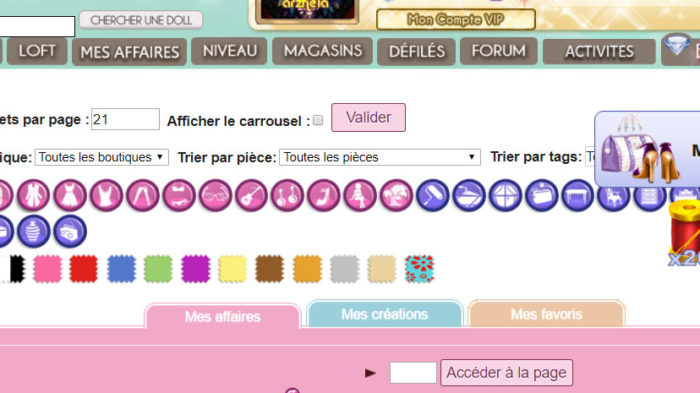Open the MAGASINS menu
Screen dimensions: 700x393
[323, 51]
